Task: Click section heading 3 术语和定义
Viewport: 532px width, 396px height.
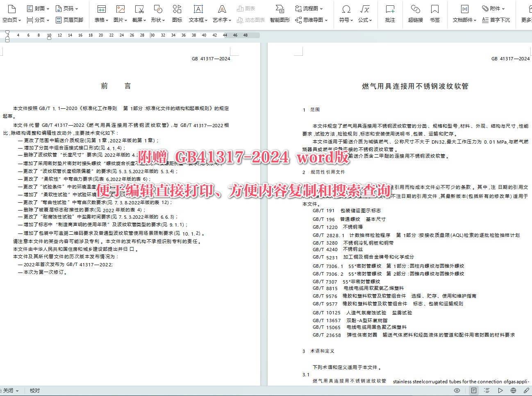Action: click(318, 351)
